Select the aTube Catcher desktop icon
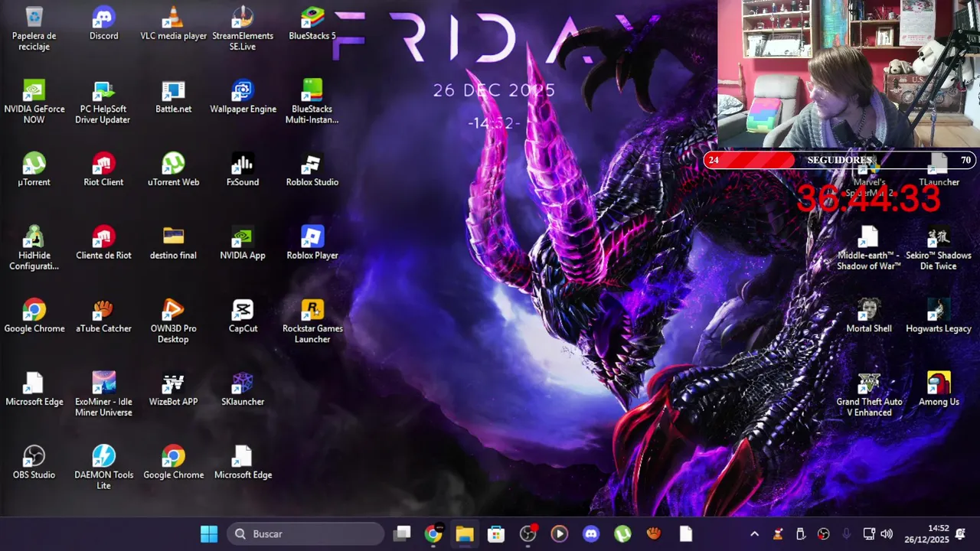 click(103, 315)
